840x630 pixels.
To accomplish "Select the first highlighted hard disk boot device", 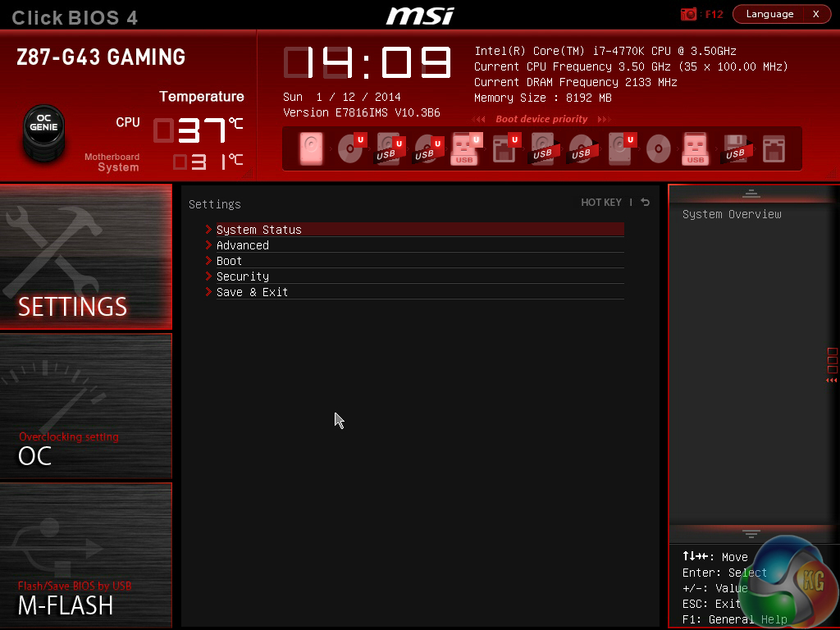I will (311, 148).
